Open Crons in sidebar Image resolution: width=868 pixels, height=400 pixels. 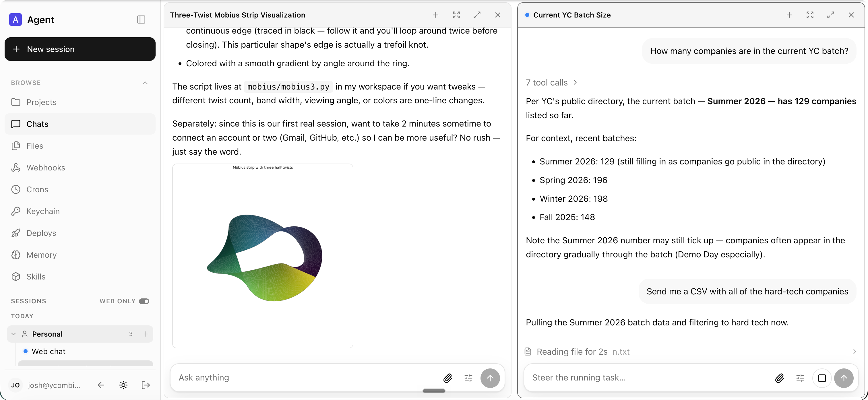tap(80, 189)
